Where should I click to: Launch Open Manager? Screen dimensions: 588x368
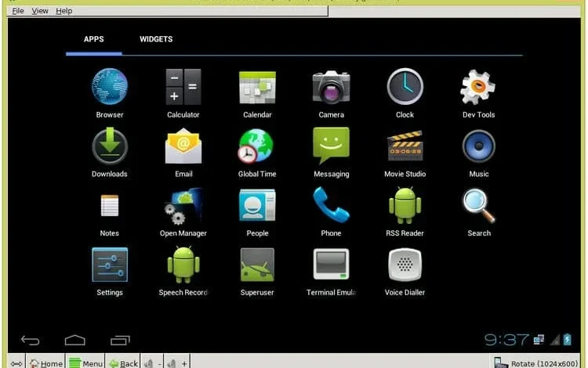pos(183,206)
